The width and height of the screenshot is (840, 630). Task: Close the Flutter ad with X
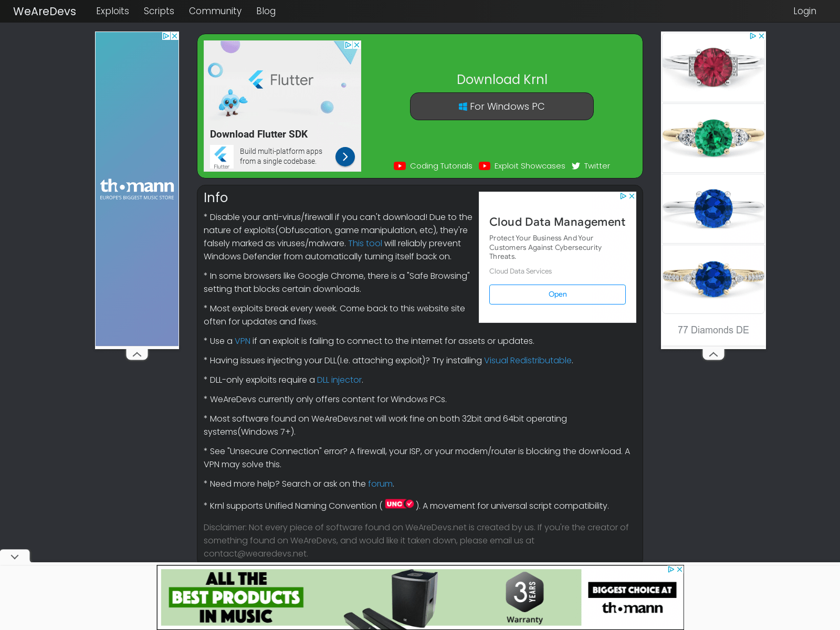[356, 45]
